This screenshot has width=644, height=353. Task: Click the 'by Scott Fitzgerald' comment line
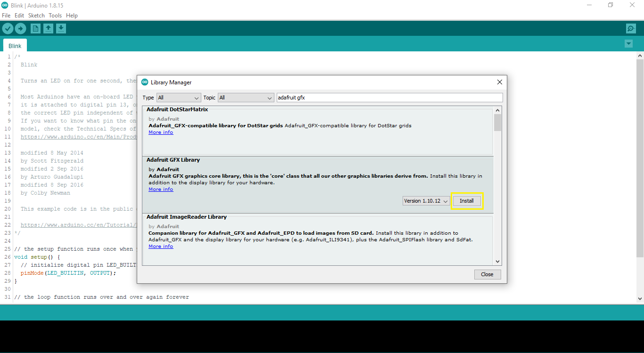tap(52, 161)
